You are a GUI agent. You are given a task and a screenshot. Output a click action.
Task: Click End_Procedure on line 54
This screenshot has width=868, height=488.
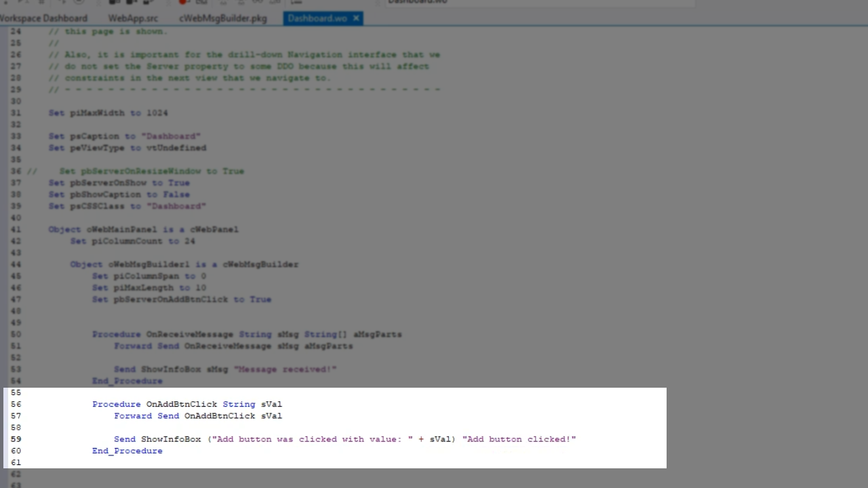(127, 381)
